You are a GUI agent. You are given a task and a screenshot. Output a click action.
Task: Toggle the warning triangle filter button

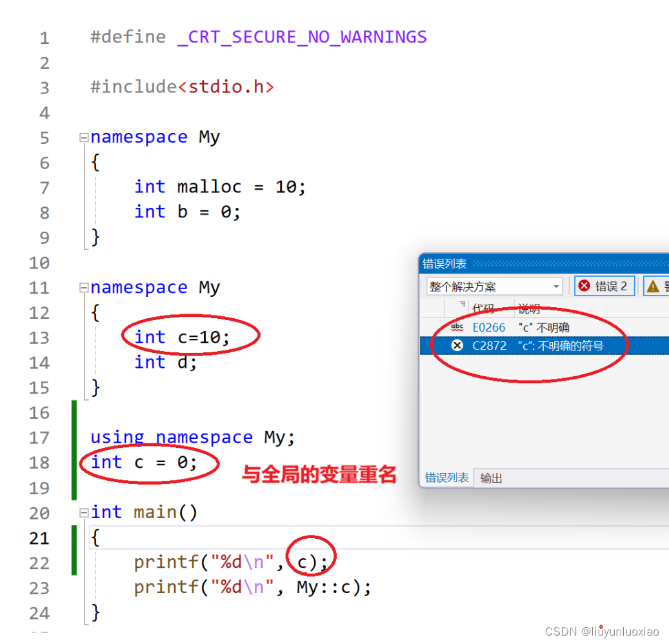(x=656, y=286)
